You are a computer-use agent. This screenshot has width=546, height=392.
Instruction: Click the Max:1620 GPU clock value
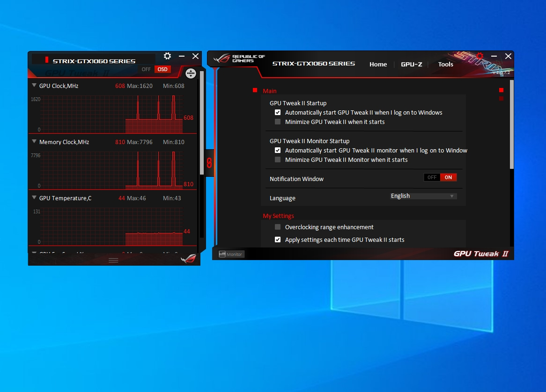coord(140,86)
